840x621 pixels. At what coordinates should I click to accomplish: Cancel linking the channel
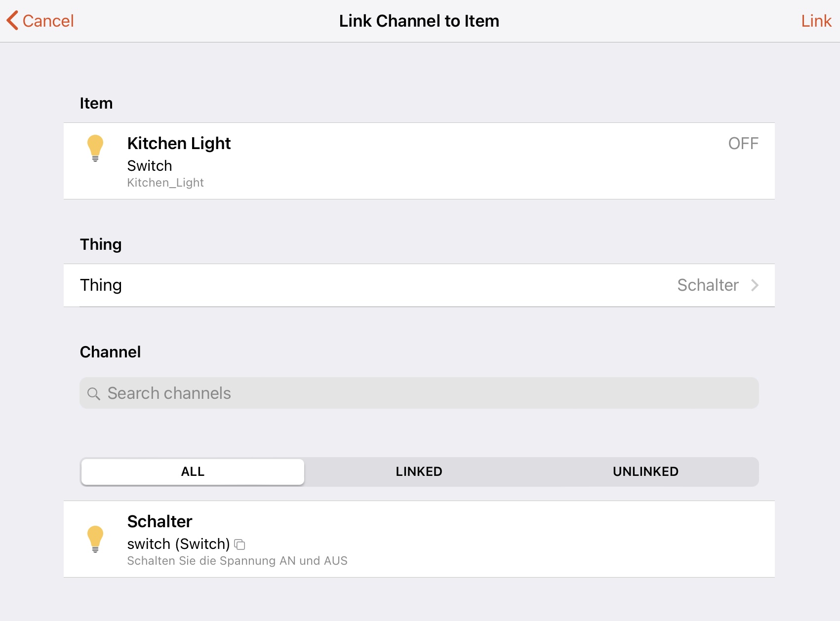pos(47,21)
